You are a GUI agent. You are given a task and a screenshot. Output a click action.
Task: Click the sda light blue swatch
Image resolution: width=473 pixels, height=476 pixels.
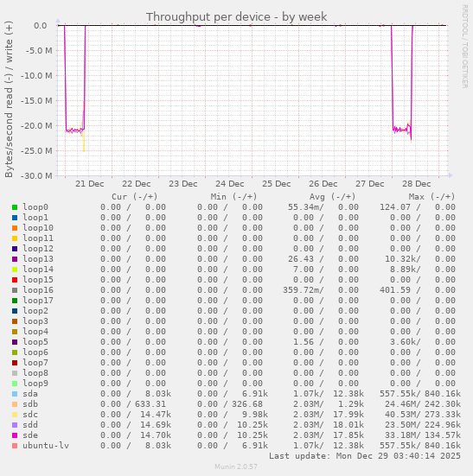(x=15, y=394)
